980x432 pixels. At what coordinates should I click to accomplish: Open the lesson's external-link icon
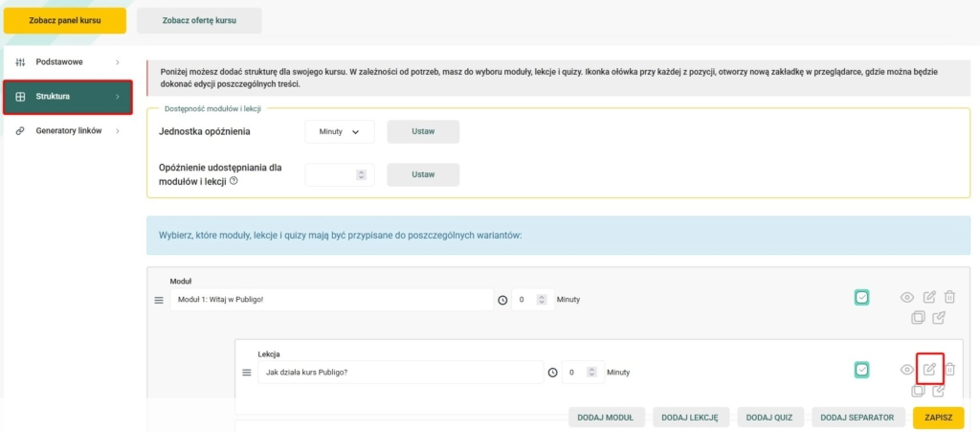pos(939,392)
